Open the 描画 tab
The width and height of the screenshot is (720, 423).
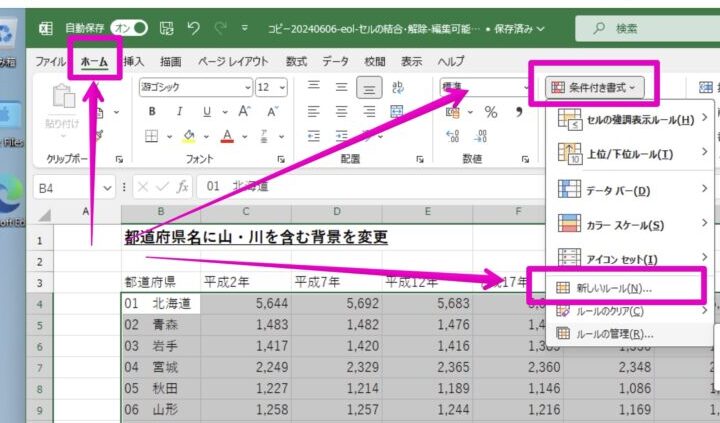[x=170, y=62]
